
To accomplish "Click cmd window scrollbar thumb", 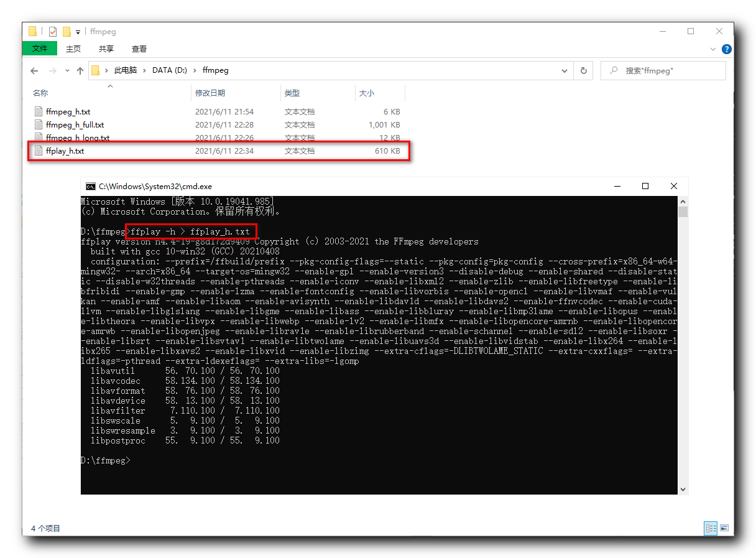I will pyautogui.click(x=683, y=212).
